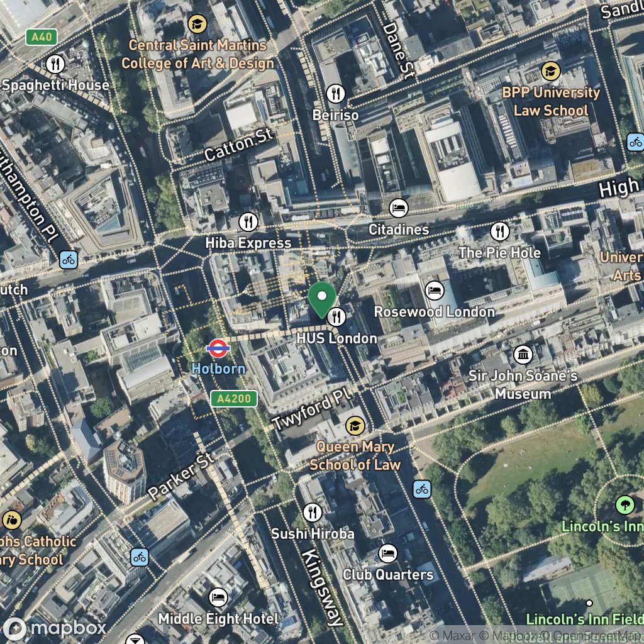Click bike share icon by Lincoln's Inn Fields

click(x=422, y=489)
